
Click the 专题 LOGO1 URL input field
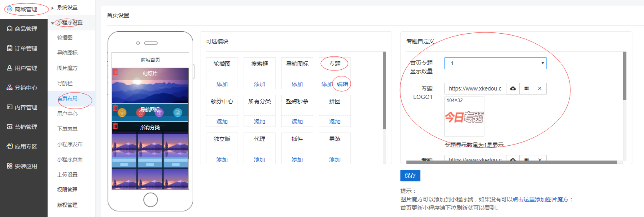tap(475, 88)
